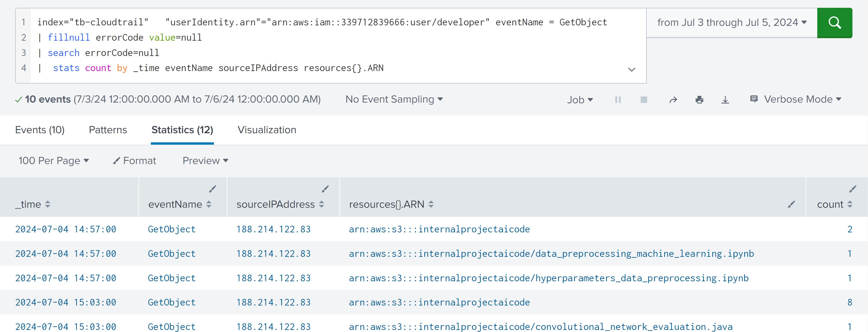The height and width of the screenshot is (332, 868).
Task: Open No Event Sampling dropdown
Action: (x=394, y=99)
